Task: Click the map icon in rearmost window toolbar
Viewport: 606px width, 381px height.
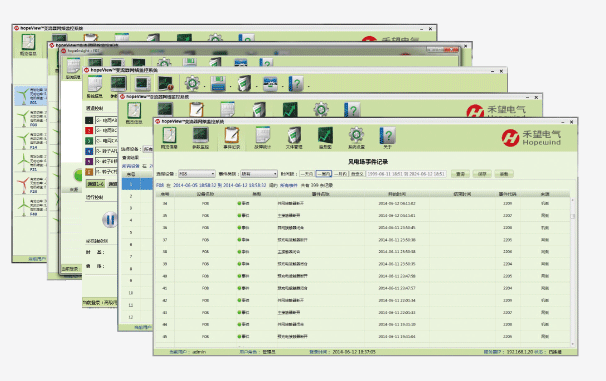Action: pyautogui.click(x=28, y=43)
